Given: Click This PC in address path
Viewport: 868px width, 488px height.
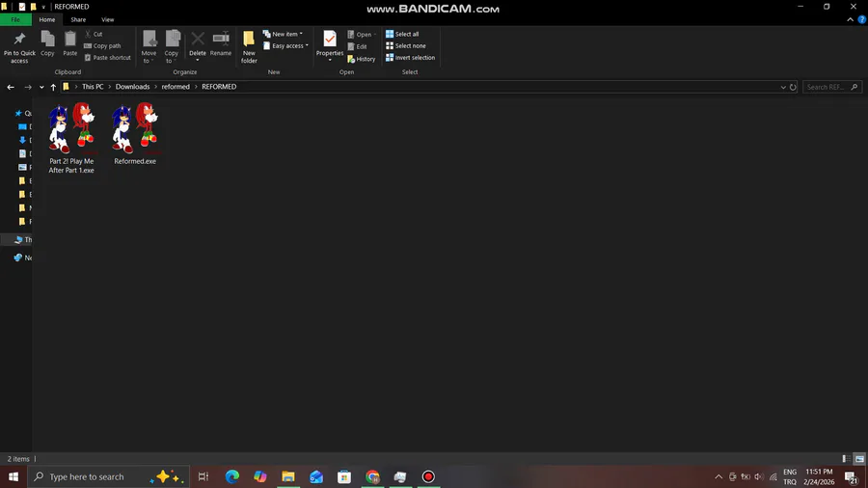Looking at the screenshot, I should [93, 87].
